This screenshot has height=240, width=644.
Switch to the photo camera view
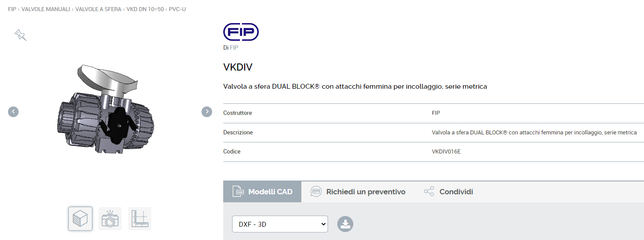(110, 219)
